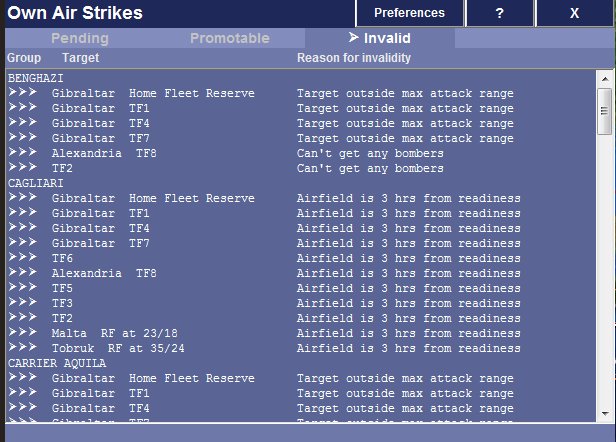Click the scrollbar down arrow
Image resolution: width=616 pixels, height=442 pixels.
[604, 414]
